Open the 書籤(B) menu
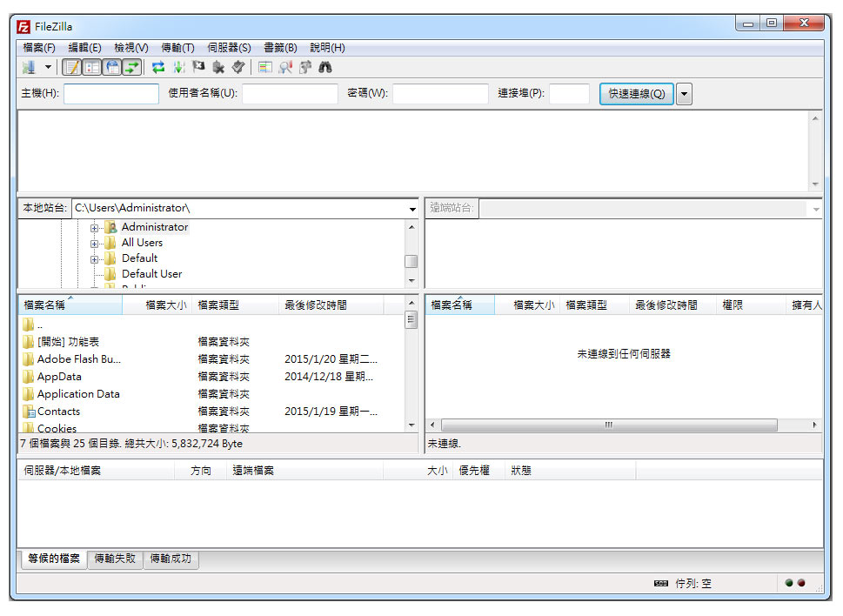 (x=280, y=48)
